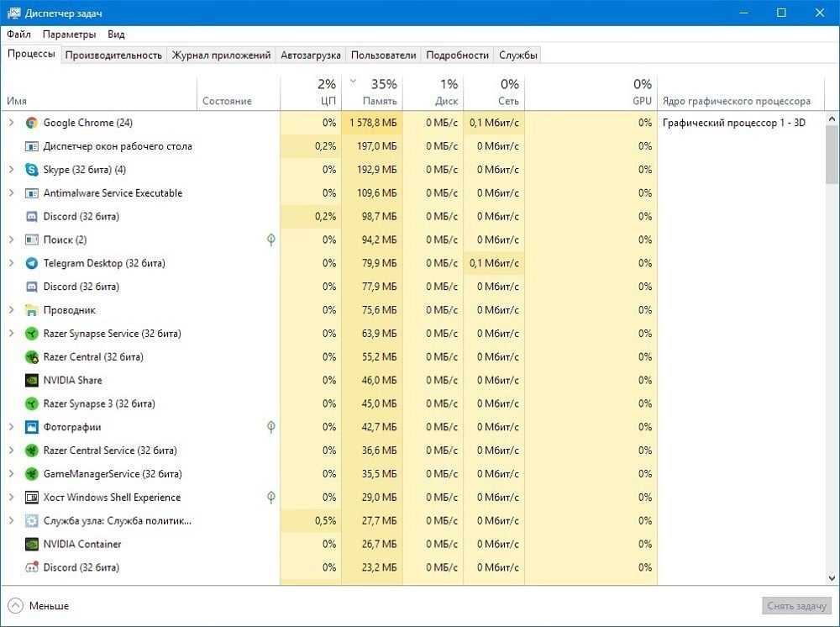This screenshot has height=627, width=840.
Task: Click the Проводник folder icon
Action: [32, 310]
